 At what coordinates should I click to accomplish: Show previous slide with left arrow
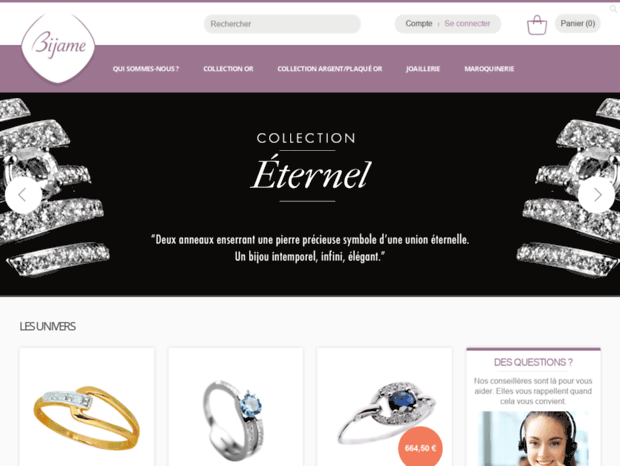[23, 195]
